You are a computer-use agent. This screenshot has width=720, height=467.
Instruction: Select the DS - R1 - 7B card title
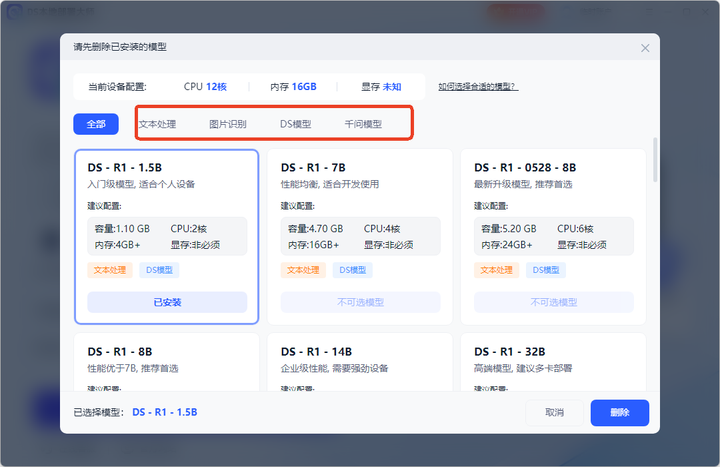click(313, 168)
